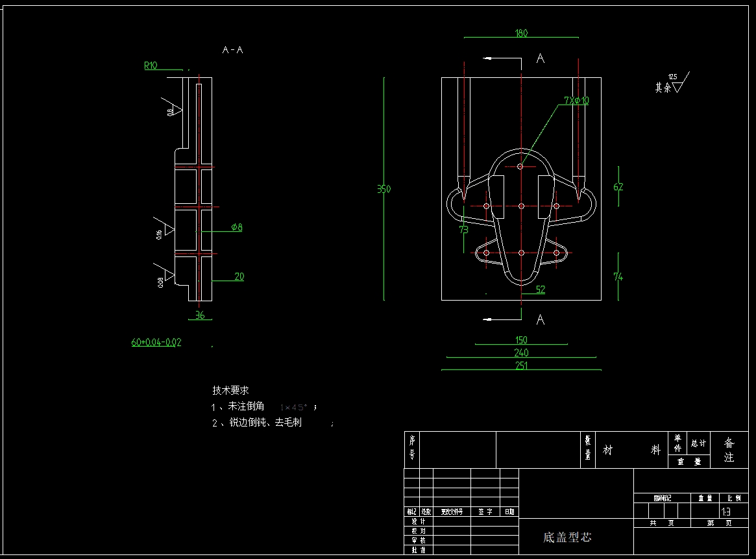The image size is (756, 559).
Task: Select the Φ8 hole diameter dimension
Action: click(x=237, y=227)
